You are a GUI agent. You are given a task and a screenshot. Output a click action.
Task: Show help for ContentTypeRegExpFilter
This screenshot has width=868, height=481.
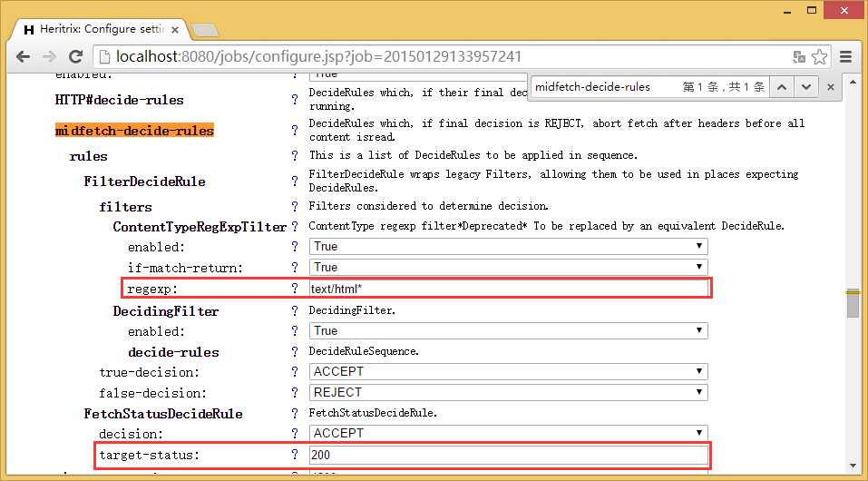pos(295,226)
